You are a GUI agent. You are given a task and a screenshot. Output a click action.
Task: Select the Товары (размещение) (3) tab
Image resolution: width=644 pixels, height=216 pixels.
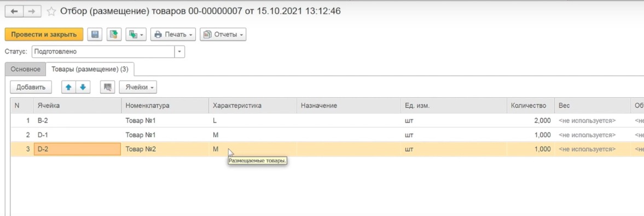click(90, 69)
